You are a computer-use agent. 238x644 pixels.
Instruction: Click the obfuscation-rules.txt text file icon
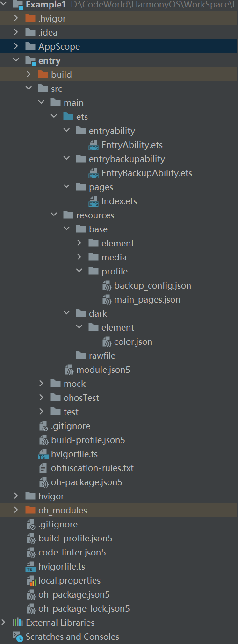click(x=43, y=468)
